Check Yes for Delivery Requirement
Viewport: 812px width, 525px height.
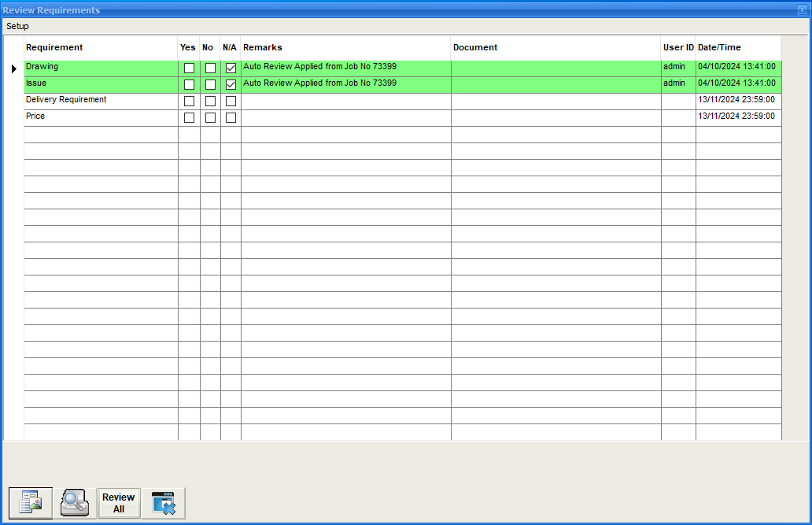[189, 102]
